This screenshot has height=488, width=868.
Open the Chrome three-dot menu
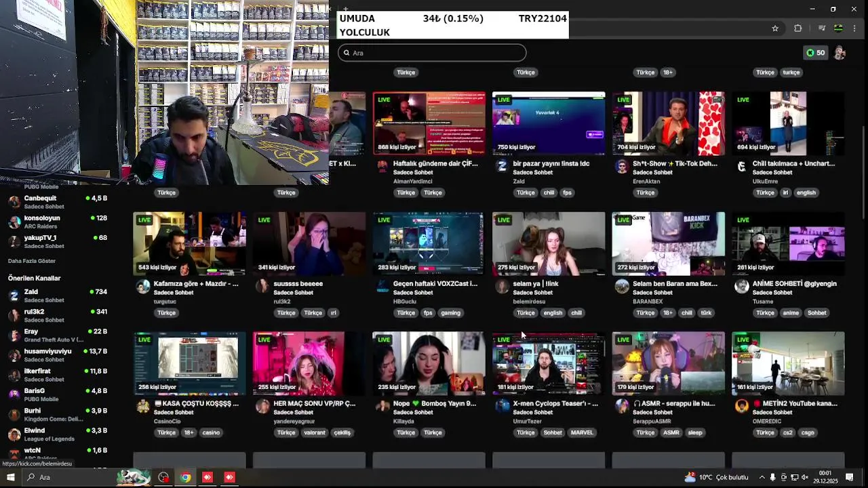[855, 28]
